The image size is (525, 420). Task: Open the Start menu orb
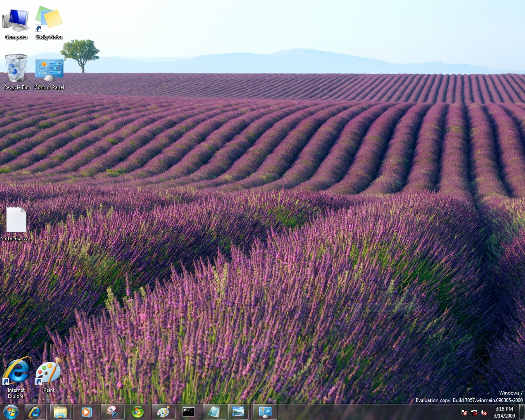(11, 412)
